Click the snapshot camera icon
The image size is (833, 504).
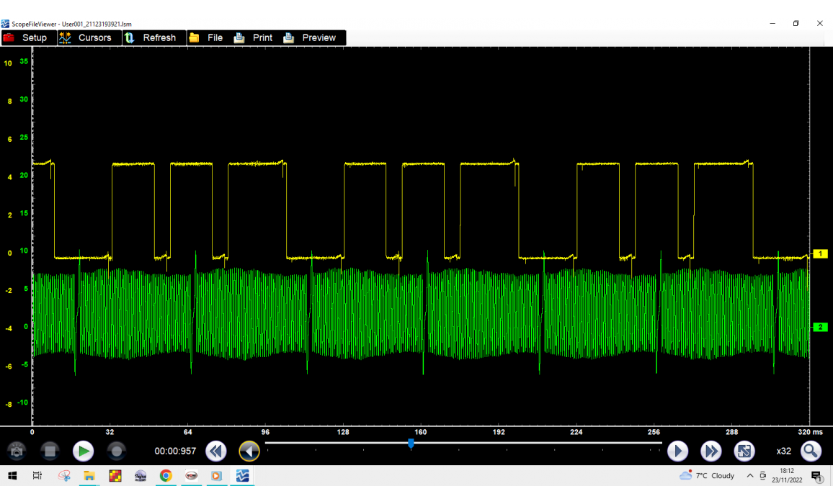click(17, 451)
